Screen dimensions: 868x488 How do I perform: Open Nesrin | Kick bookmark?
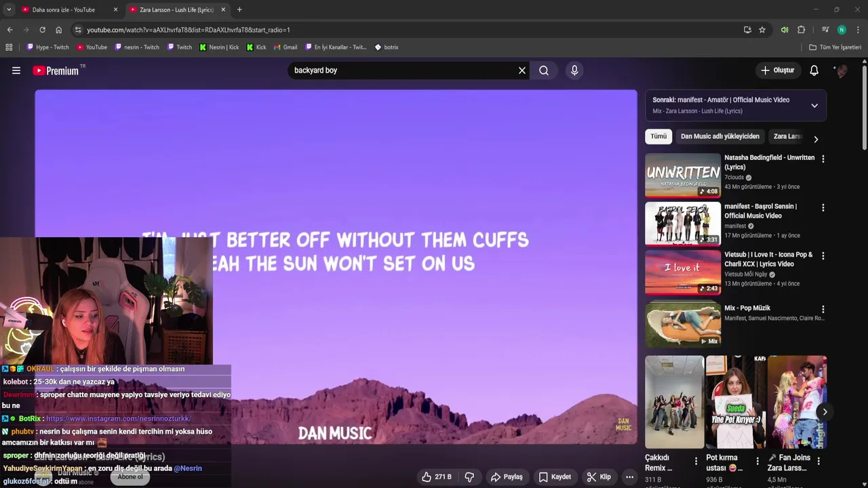pyautogui.click(x=218, y=47)
